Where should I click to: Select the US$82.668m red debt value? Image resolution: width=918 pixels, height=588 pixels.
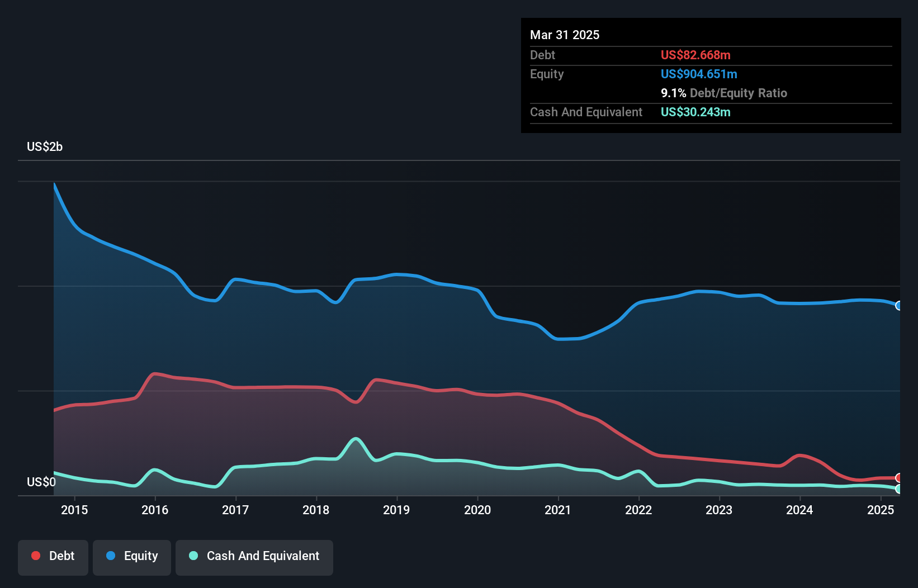pos(695,55)
